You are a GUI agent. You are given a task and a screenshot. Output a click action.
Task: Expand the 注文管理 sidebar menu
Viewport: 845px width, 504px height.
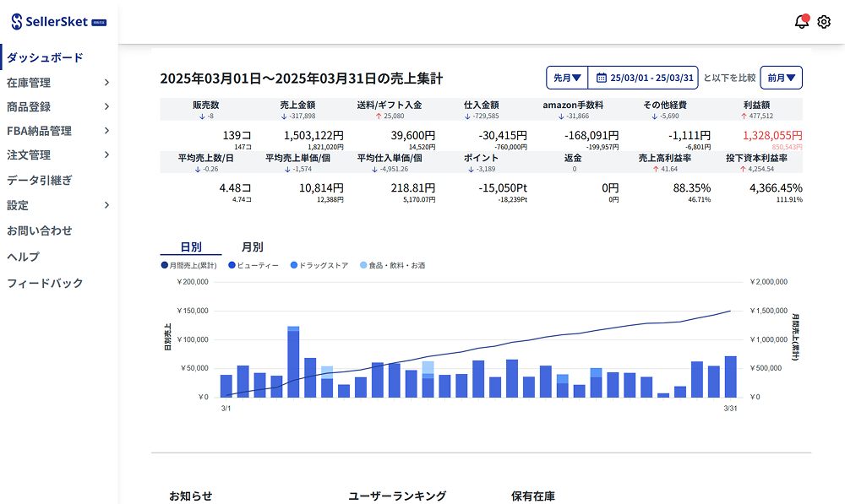point(57,154)
